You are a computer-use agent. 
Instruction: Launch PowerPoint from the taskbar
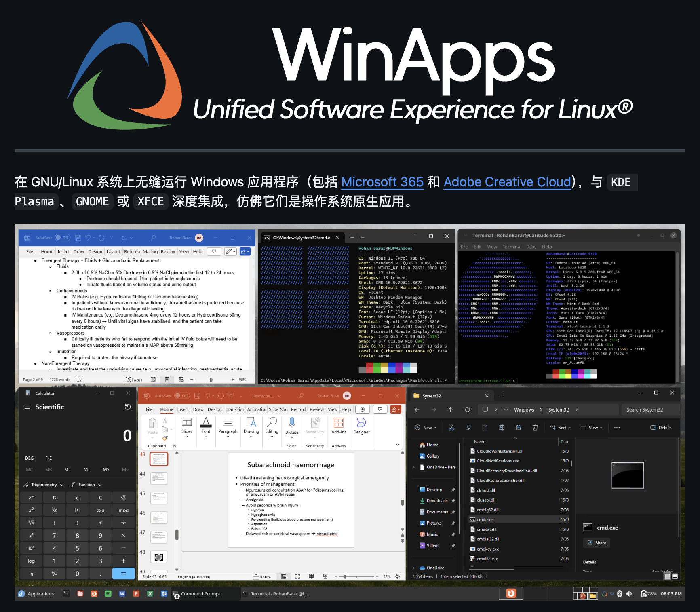[136, 593]
